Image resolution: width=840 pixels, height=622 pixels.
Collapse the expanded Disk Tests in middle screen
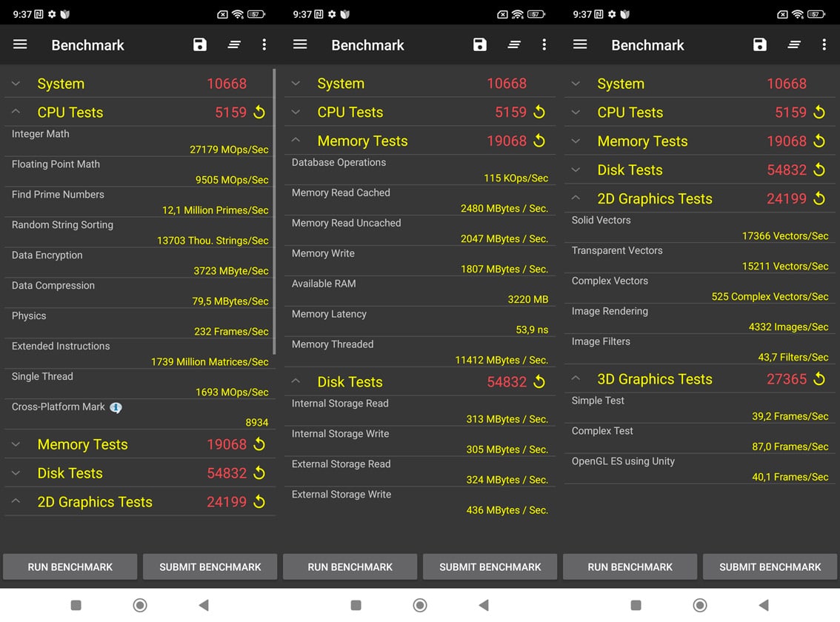pyautogui.click(x=296, y=382)
